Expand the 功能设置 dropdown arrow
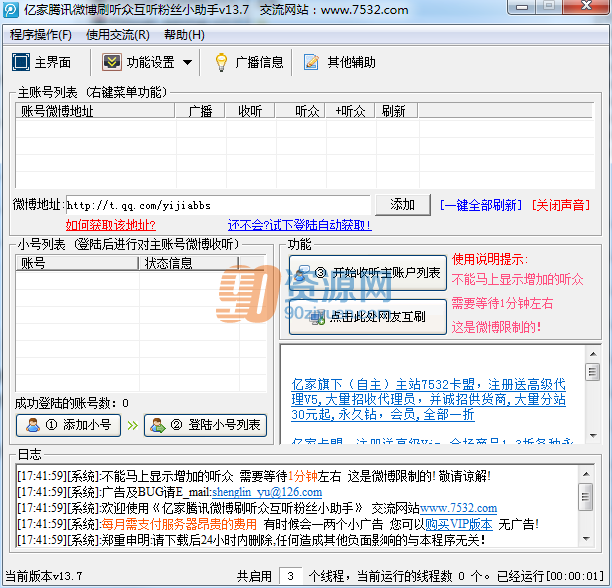The width and height of the screenshot is (612, 588). pyautogui.click(x=187, y=62)
